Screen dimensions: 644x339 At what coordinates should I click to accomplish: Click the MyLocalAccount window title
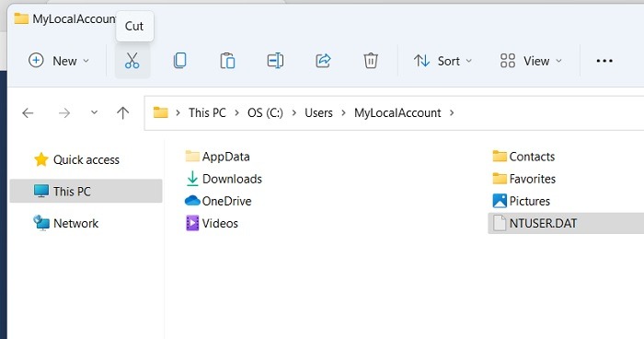(75, 18)
